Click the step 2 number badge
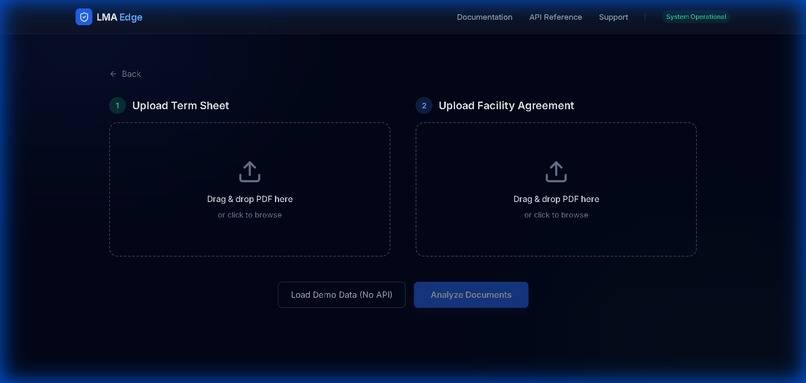This screenshot has width=806, height=383. click(424, 106)
